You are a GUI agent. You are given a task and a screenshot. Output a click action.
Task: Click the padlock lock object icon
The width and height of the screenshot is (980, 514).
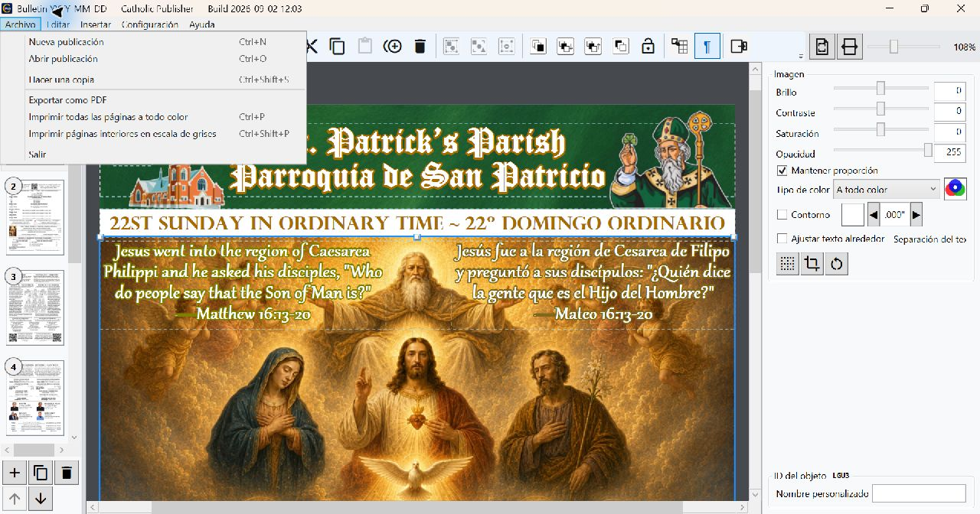point(648,47)
